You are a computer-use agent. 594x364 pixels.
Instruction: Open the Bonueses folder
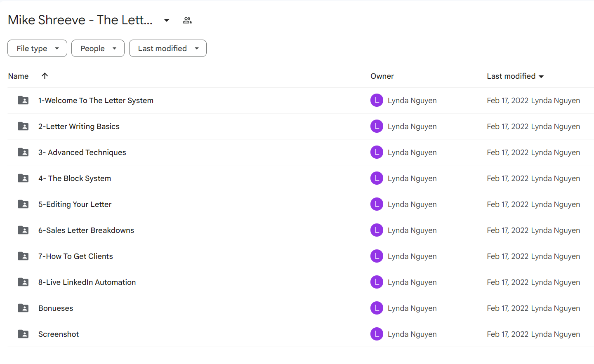click(x=56, y=308)
